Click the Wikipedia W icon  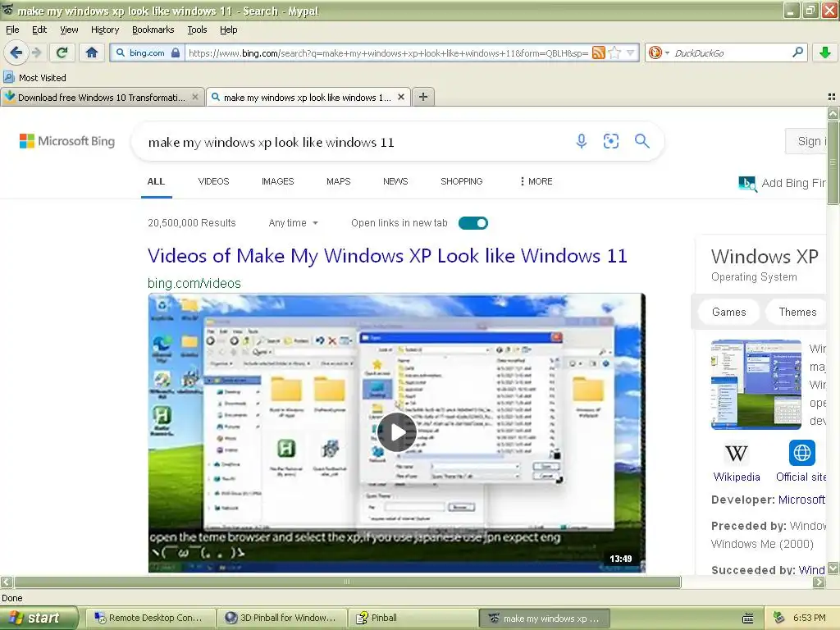click(736, 454)
